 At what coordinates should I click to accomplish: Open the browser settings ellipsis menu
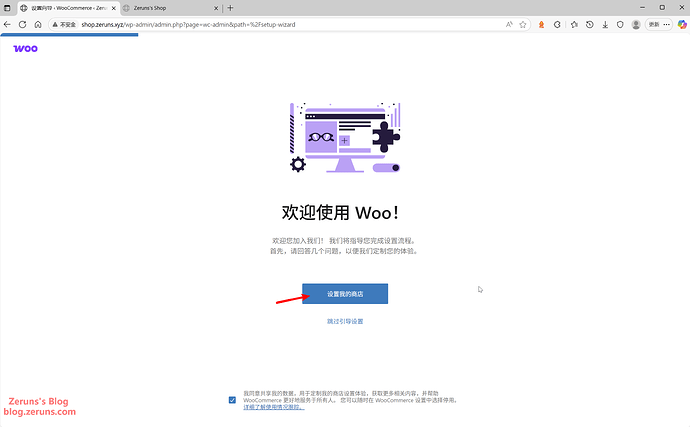click(x=667, y=25)
